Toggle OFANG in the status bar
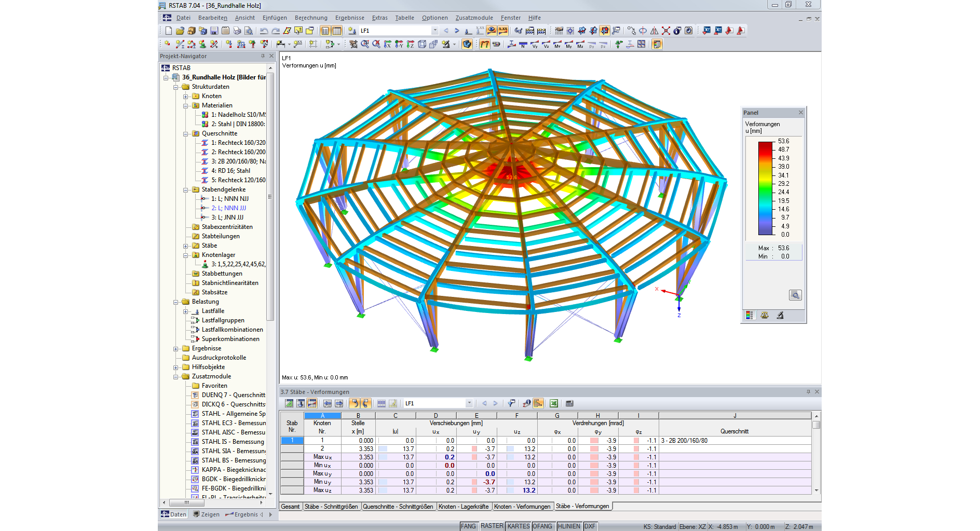Image resolution: width=980 pixels, height=531 pixels. coord(542,526)
